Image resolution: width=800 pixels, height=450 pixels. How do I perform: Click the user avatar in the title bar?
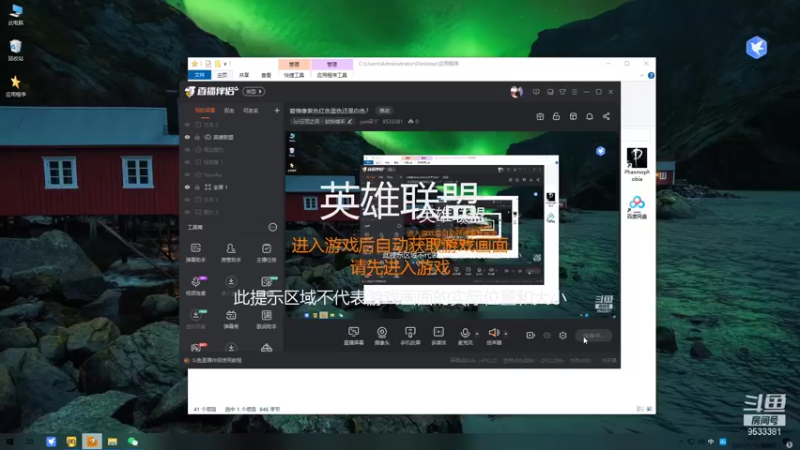[516, 92]
